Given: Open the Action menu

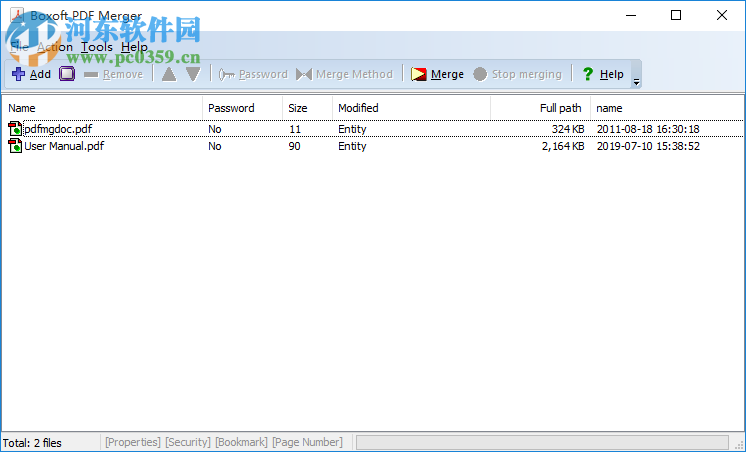Looking at the screenshot, I should click(55, 47).
